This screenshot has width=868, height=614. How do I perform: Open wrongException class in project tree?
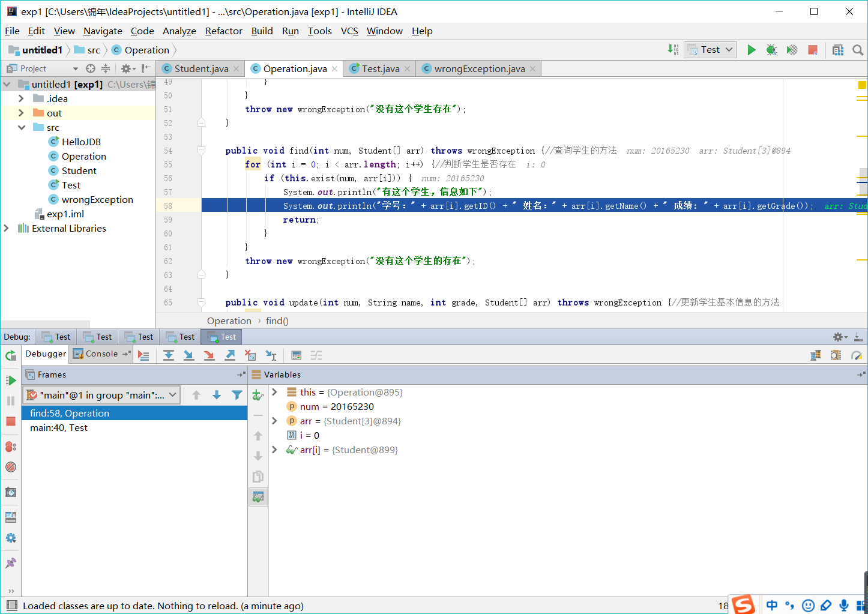pyautogui.click(x=97, y=200)
